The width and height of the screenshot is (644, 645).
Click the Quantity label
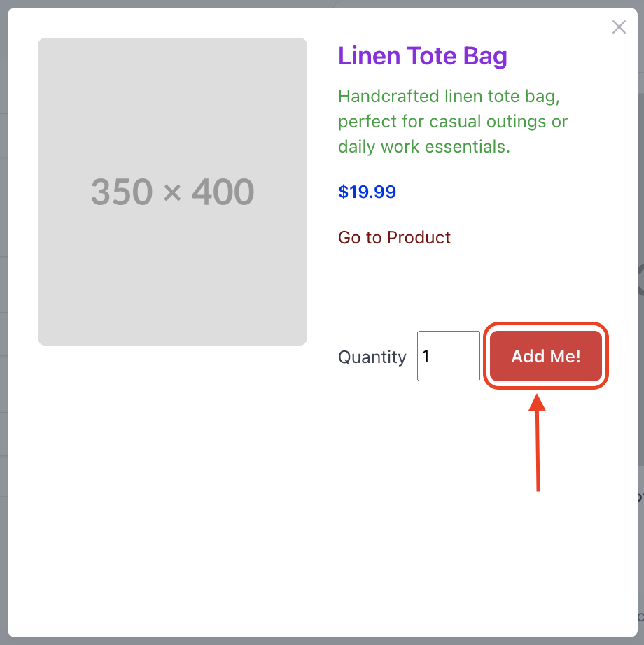coord(372,357)
